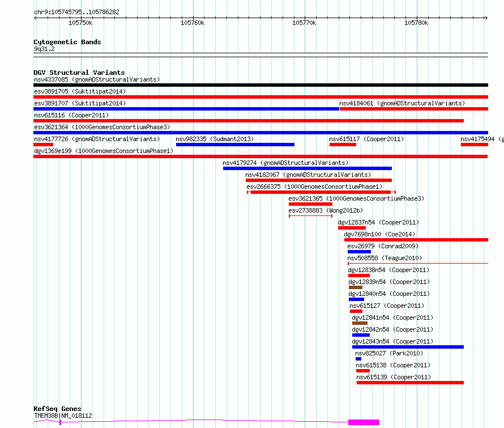Click the blue bar under nsv4179274
Screen dimensions: 504x428
(307, 168)
